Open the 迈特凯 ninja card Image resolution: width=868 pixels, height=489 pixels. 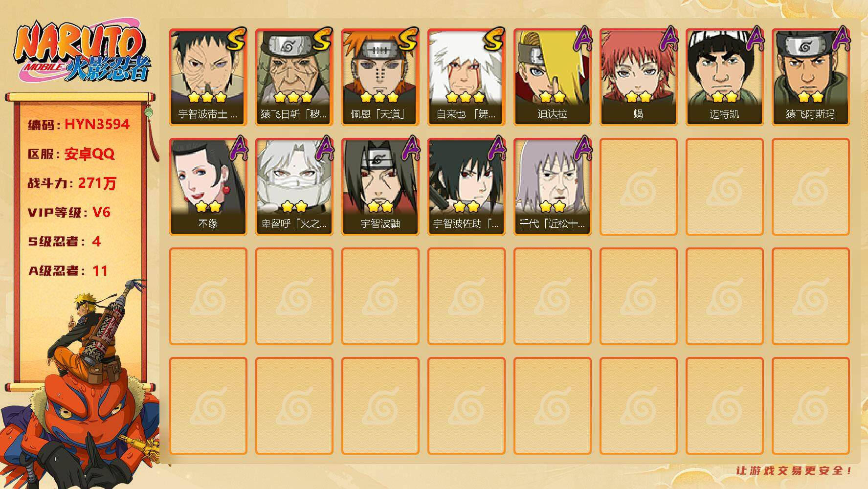click(x=725, y=77)
